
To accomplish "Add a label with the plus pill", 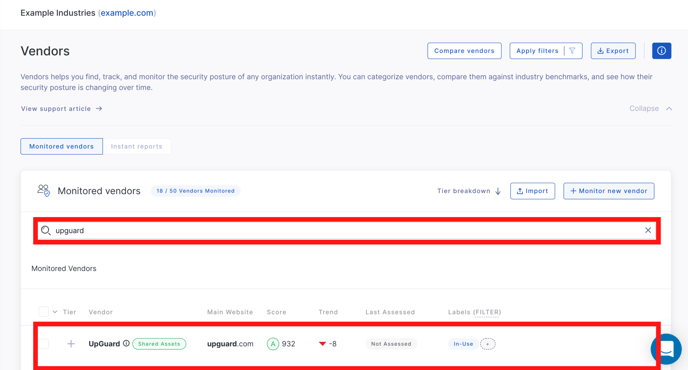I will coord(487,344).
